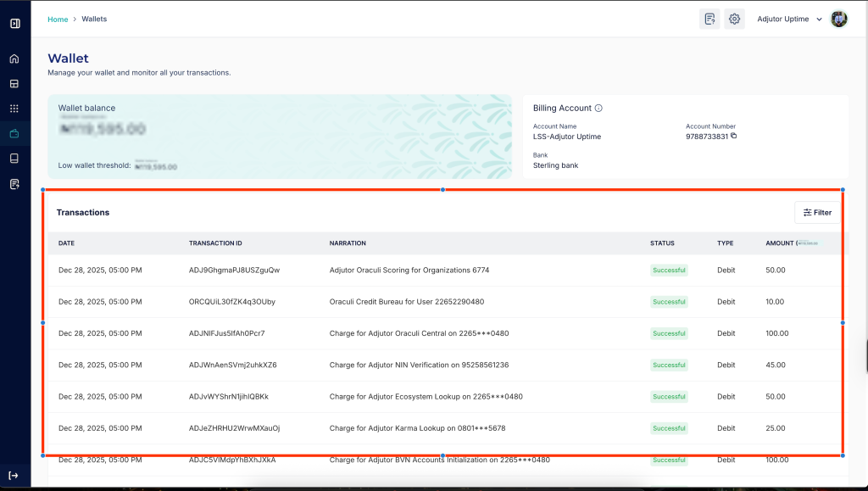Image resolution: width=868 pixels, height=491 pixels.
Task: Click the user profile avatar
Action: click(838, 20)
